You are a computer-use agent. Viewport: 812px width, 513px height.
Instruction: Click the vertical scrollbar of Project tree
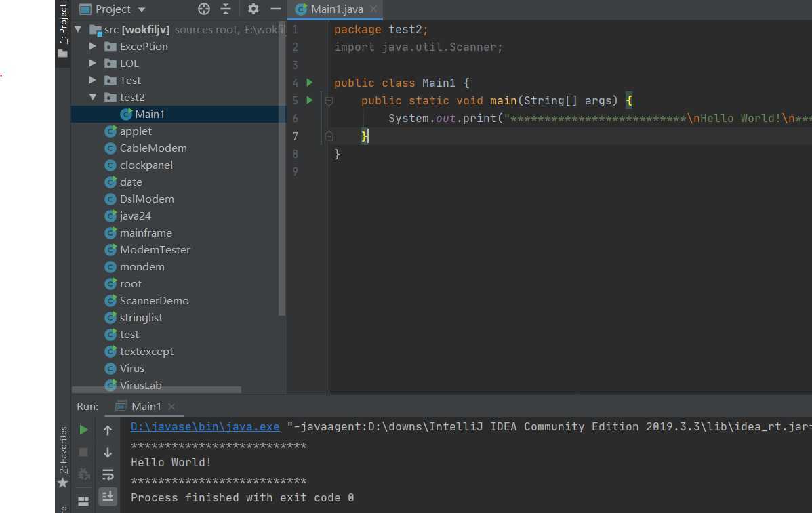[282, 168]
